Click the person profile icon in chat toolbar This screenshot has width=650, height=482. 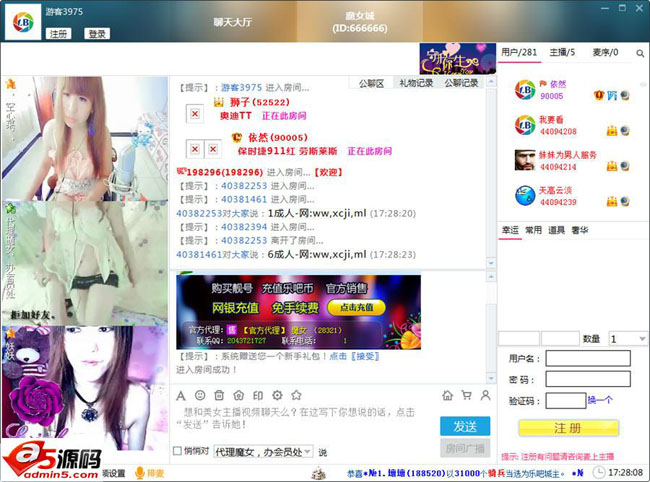485,395
